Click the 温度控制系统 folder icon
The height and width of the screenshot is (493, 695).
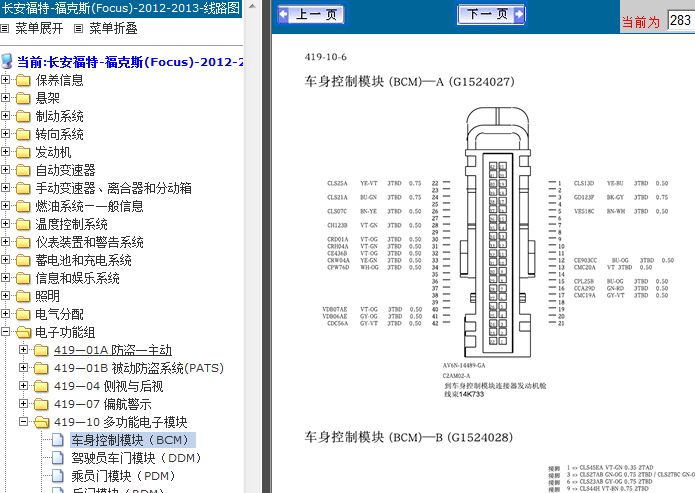[x=23, y=224]
